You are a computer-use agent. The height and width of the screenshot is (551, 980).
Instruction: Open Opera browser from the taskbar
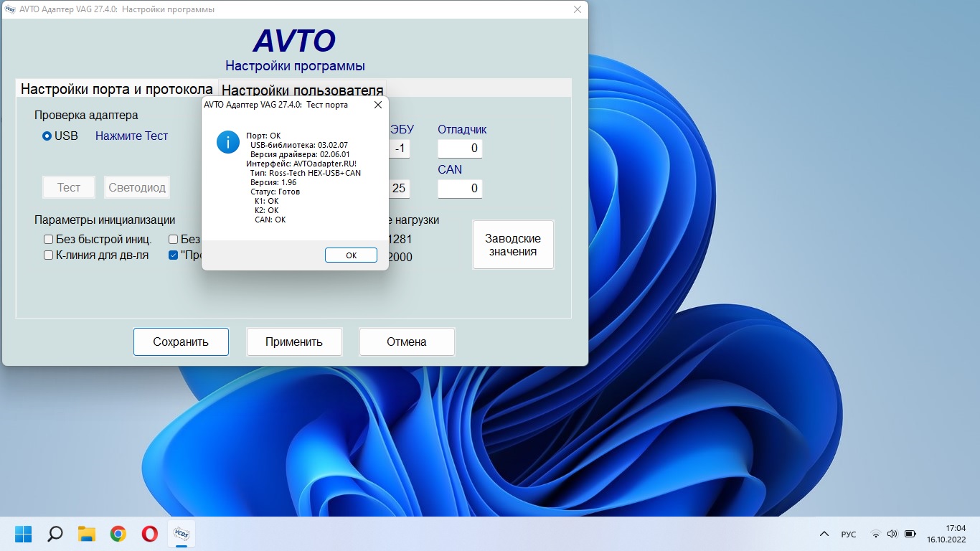(x=150, y=534)
